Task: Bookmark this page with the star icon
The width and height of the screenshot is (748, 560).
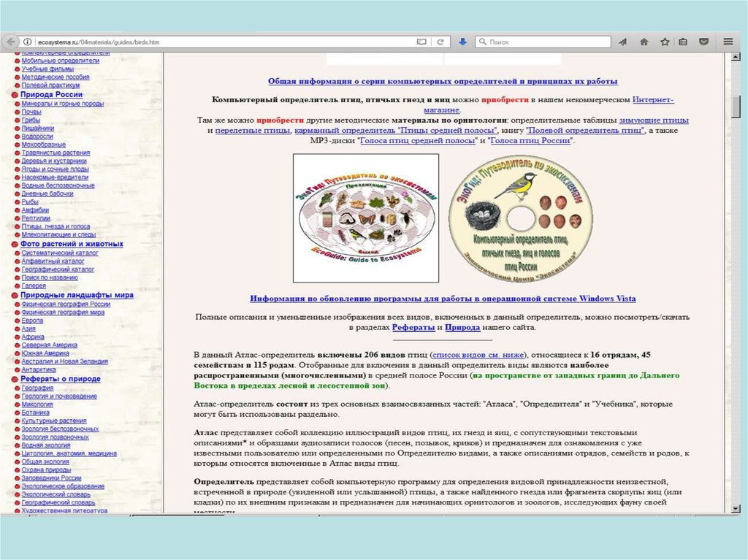Action: point(665,42)
